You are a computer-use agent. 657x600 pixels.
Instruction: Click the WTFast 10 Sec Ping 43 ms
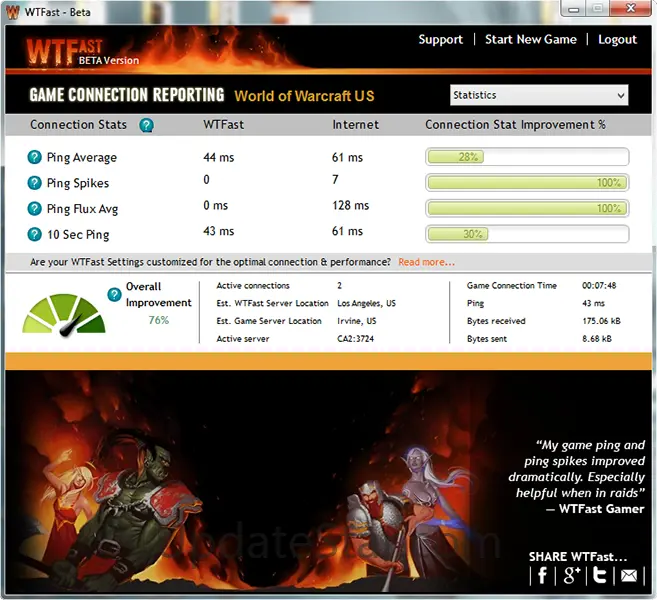pos(219,231)
